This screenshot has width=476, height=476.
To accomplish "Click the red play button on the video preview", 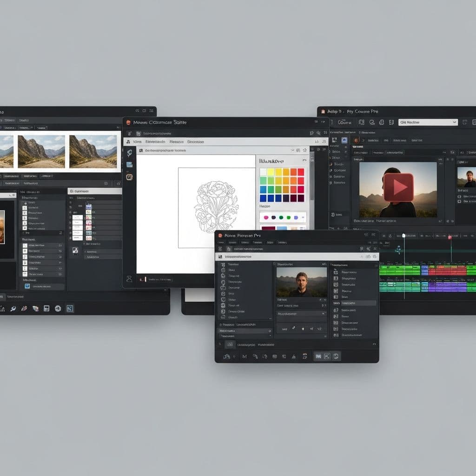I will 398,187.
